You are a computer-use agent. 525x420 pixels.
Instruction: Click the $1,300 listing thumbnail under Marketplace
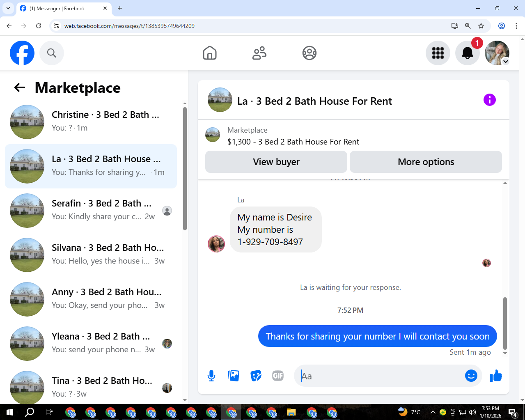pyautogui.click(x=213, y=135)
